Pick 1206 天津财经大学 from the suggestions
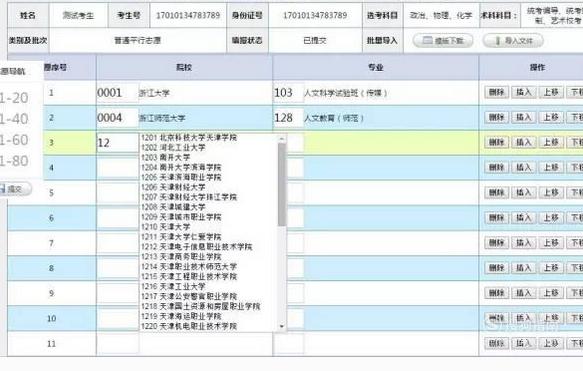 (x=173, y=187)
